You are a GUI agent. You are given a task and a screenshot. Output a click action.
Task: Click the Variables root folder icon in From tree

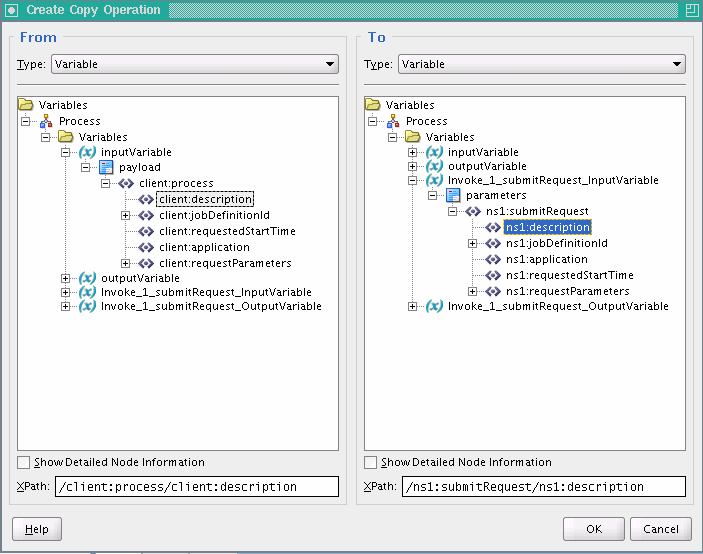[x=26, y=105]
